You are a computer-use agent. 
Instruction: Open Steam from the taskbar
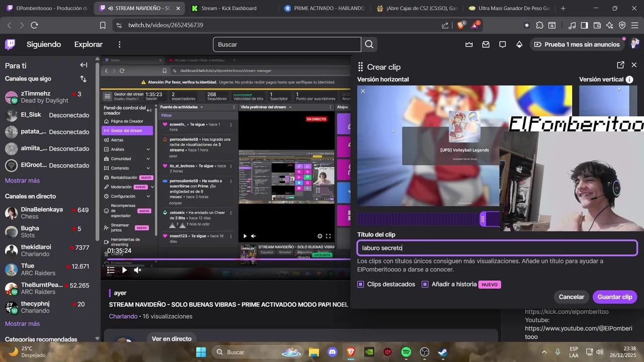point(443,352)
